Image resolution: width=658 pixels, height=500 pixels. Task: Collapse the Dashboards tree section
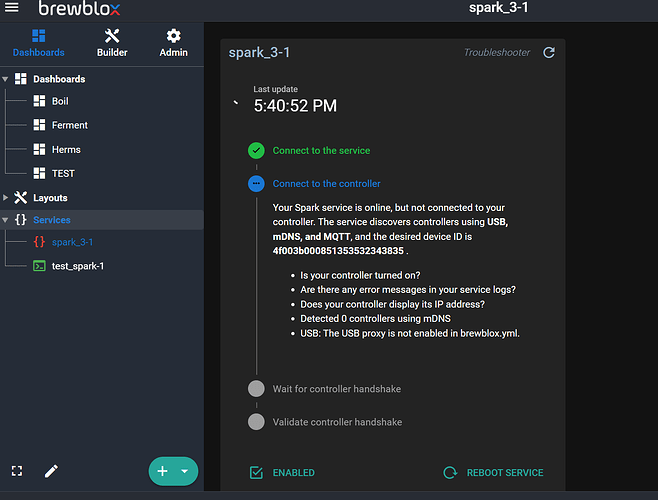(x=6, y=79)
